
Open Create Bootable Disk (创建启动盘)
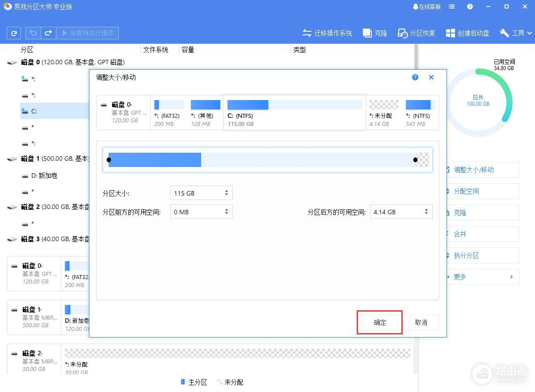[468, 33]
